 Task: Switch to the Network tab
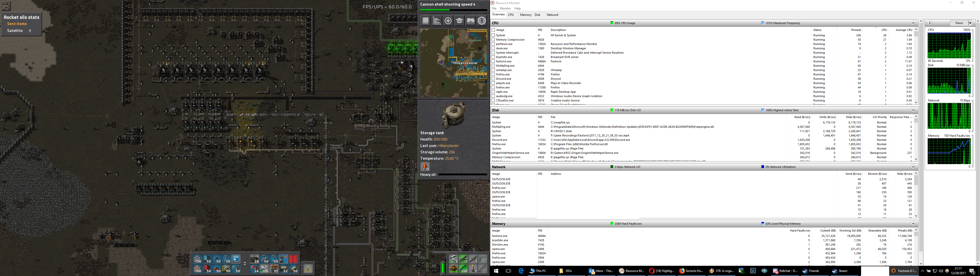tap(552, 15)
